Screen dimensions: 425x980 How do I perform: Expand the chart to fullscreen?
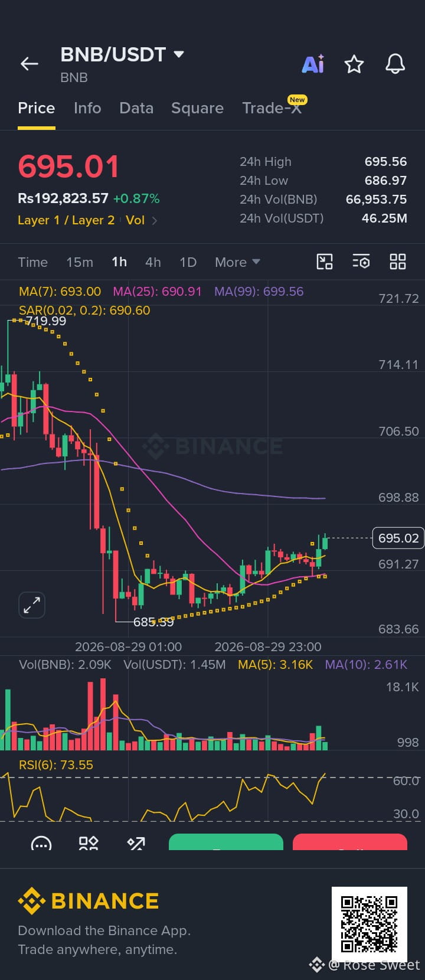tap(31, 605)
